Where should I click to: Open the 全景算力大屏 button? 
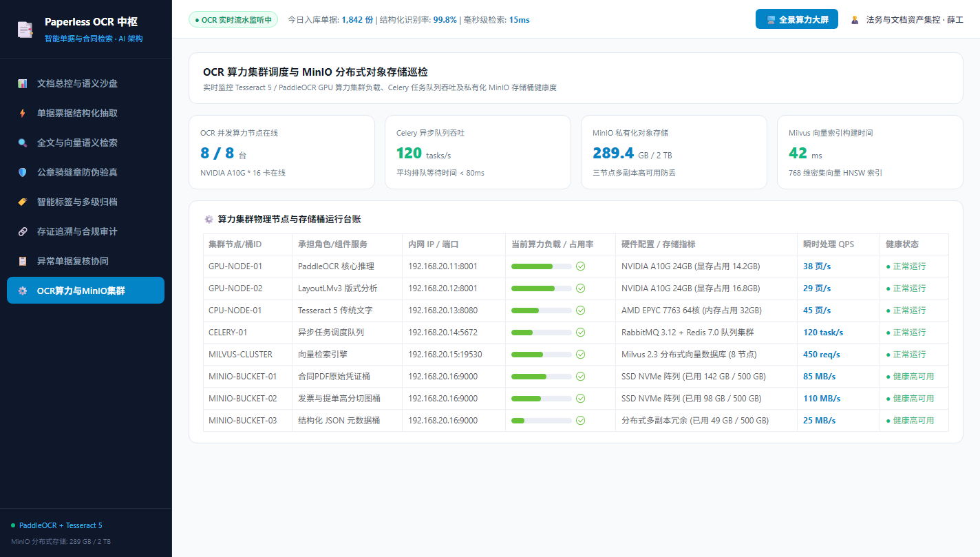click(796, 19)
